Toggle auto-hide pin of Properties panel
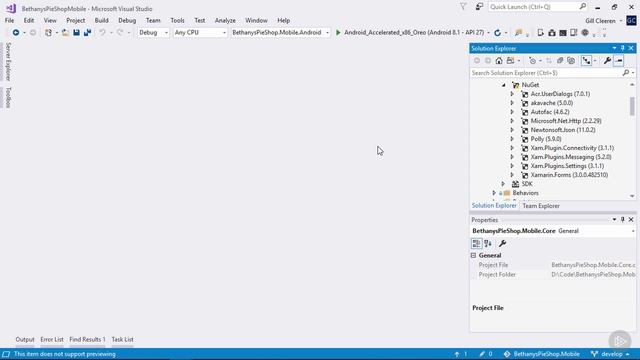 (622, 220)
